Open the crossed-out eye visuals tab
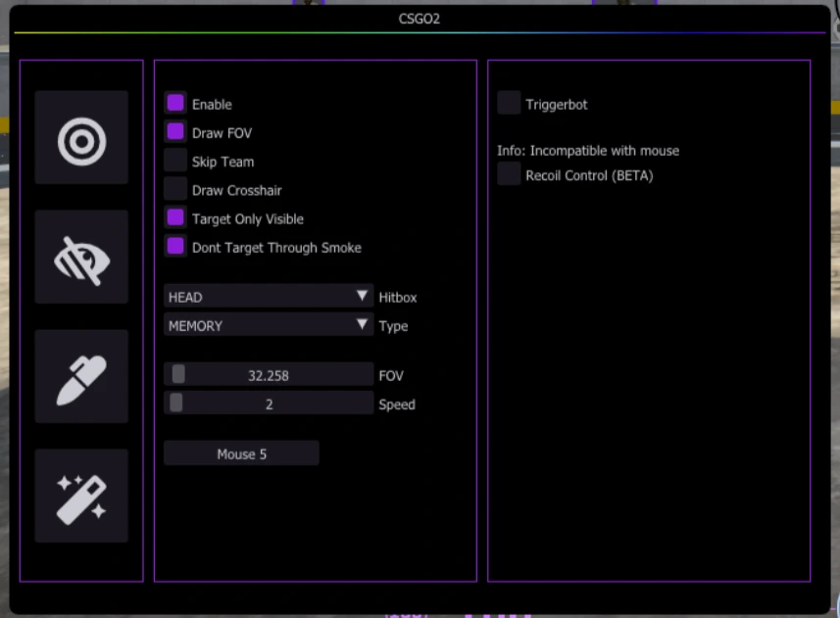This screenshot has height=618, width=840. pyautogui.click(x=81, y=257)
